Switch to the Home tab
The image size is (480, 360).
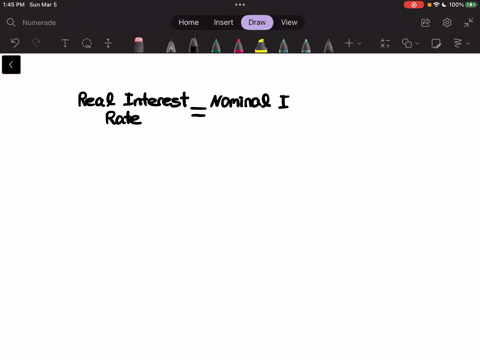pos(188,22)
